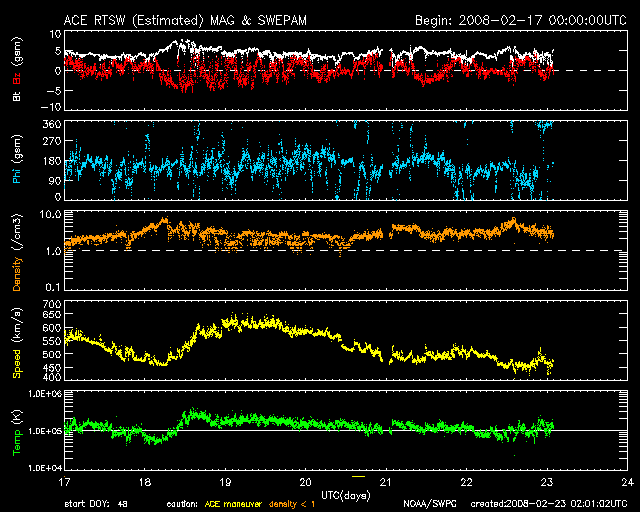Image resolution: width=640 pixels, height=512 pixels.
Task: Click the orange 'Density (/cm3)' axis label
Action: (x=17, y=252)
